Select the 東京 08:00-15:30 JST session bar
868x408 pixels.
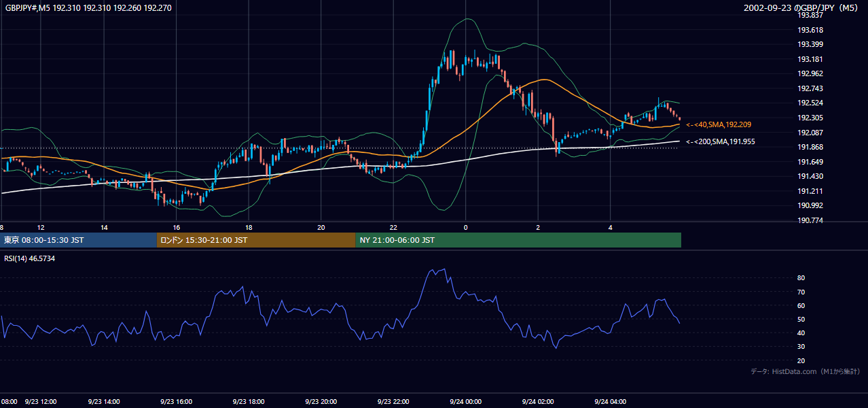coord(78,240)
